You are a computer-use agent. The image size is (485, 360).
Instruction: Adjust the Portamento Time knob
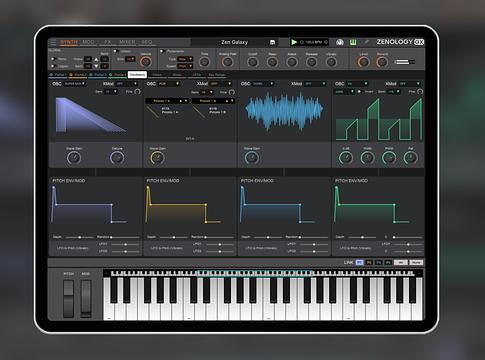[x=204, y=62]
